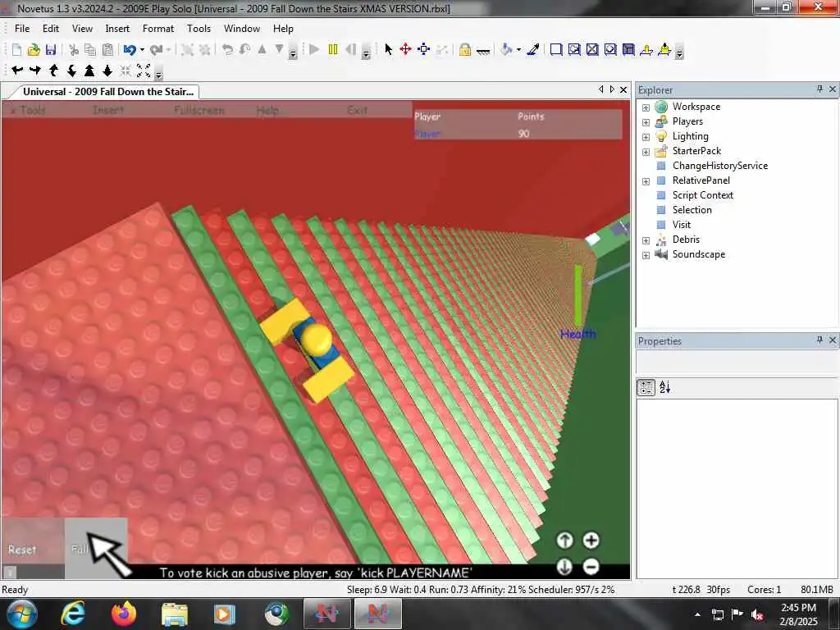Choose the Resize handles tool
840x630 pixels.
click(x=424, y=50)
